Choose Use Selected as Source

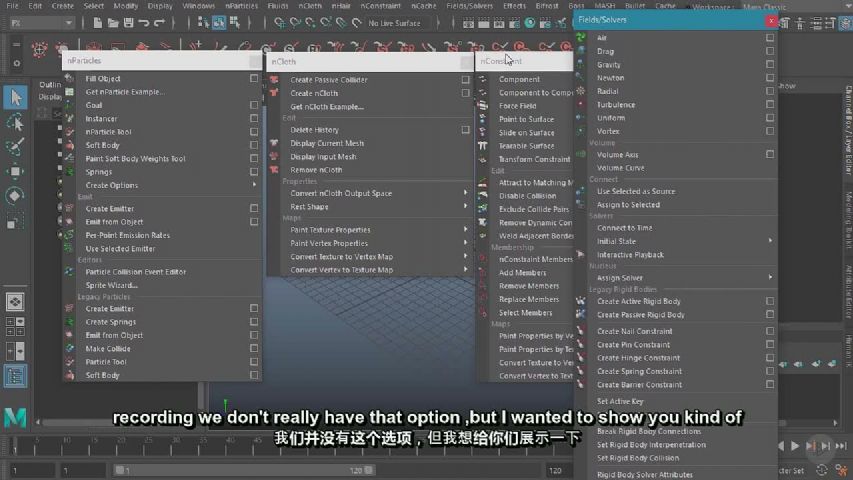636,192
